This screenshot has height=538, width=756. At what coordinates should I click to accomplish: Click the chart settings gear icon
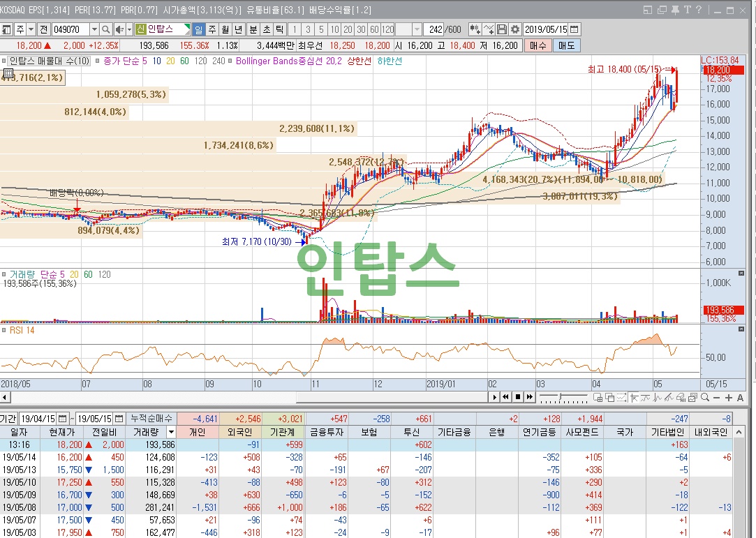[515, 29]
